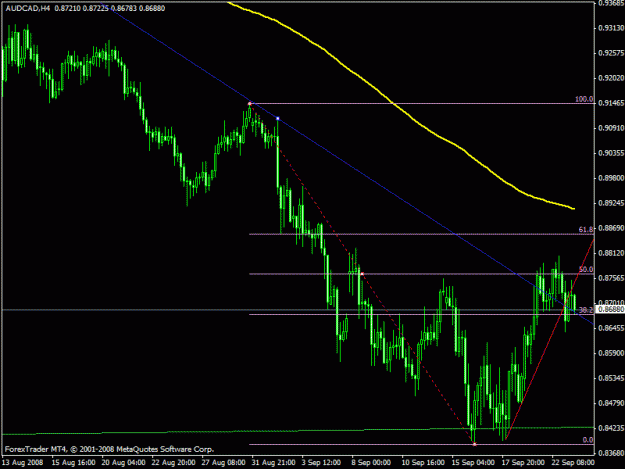
Task: Click price axis label 0.88690
Action: [x=611, y=228]
